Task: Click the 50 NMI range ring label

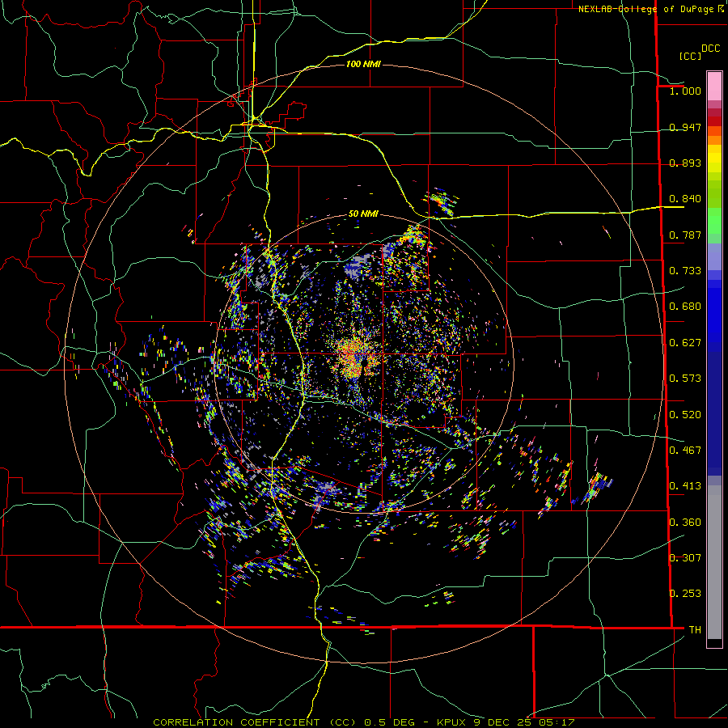Action: (363, 214)
